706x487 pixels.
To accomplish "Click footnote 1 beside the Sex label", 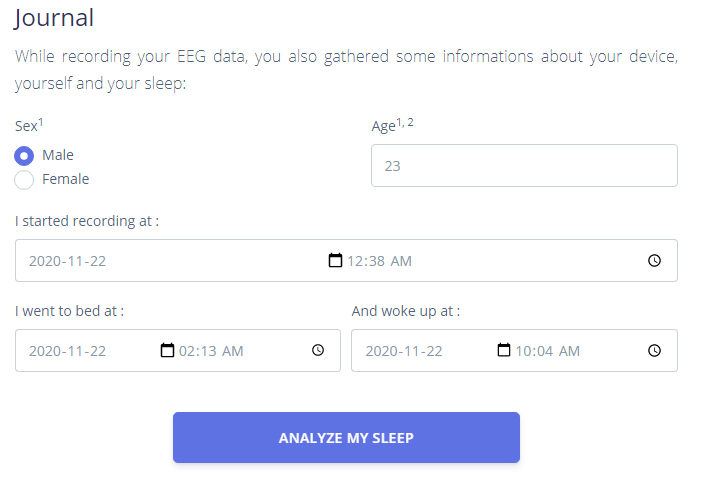I will pyautogui.click(x=41, y=122).
